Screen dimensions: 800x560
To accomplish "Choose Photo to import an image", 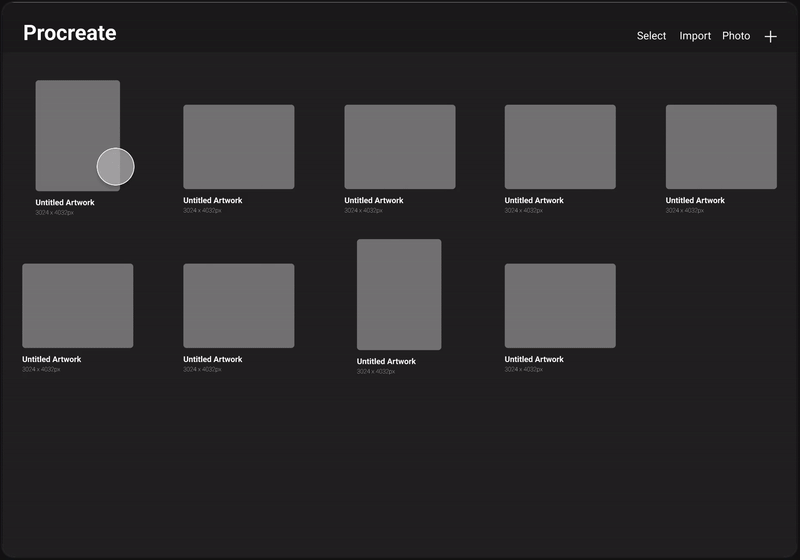I will click(x=736, y=36).
